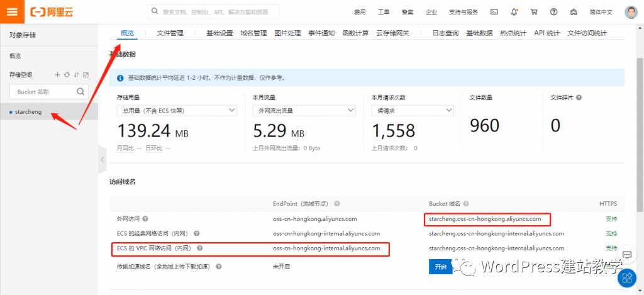Click the search magnifier in the top search bar

(155, 11)
